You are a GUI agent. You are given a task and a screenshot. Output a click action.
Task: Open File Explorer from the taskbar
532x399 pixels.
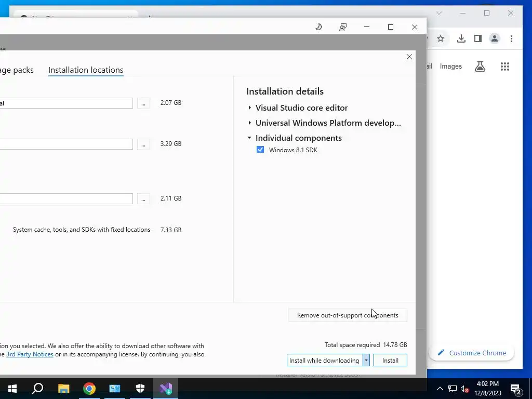pos(63,389)
